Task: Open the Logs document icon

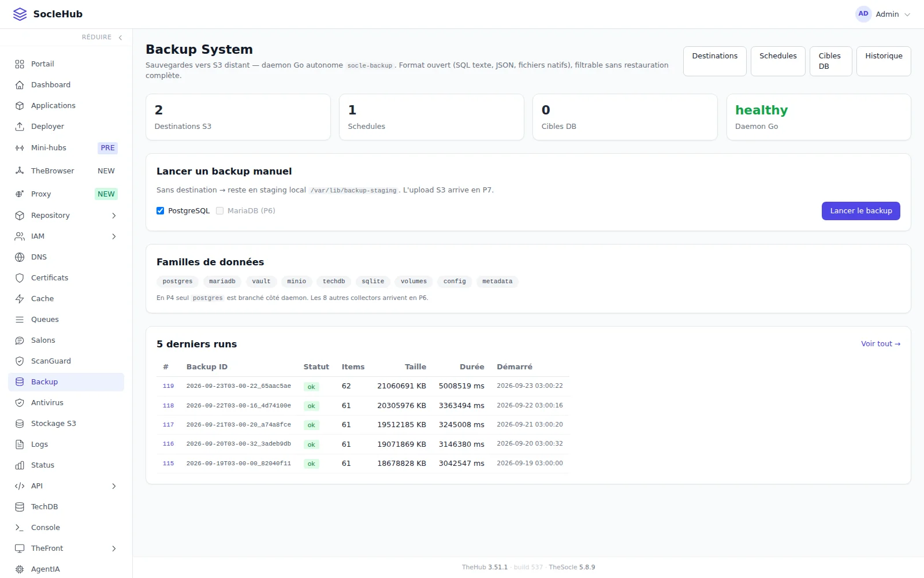Action: click(20, 444)
